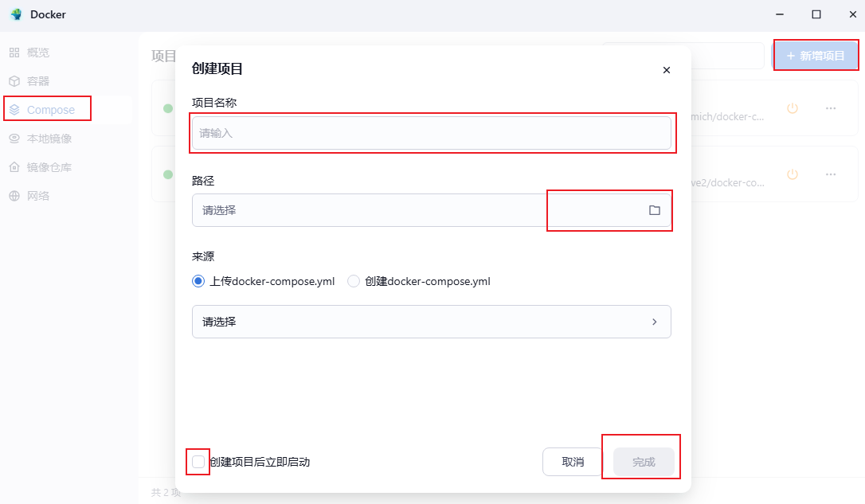Click the 网络 globe icon
Image resolution: width=865 pixels, height=504 pixels.
click(x=14, y=196)
